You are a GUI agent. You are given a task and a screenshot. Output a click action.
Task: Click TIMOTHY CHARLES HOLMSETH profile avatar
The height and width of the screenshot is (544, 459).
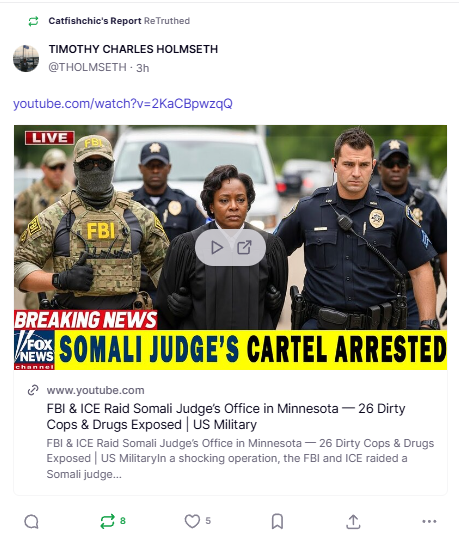click(26, 58)
